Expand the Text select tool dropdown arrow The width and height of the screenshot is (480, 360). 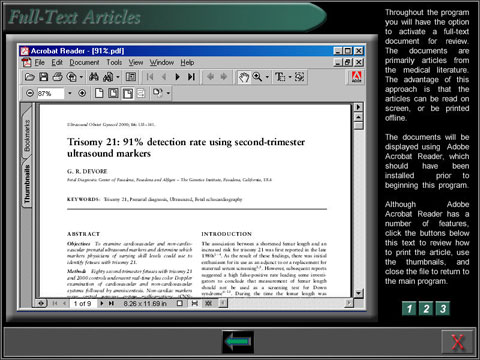click(x=290, y=77)
